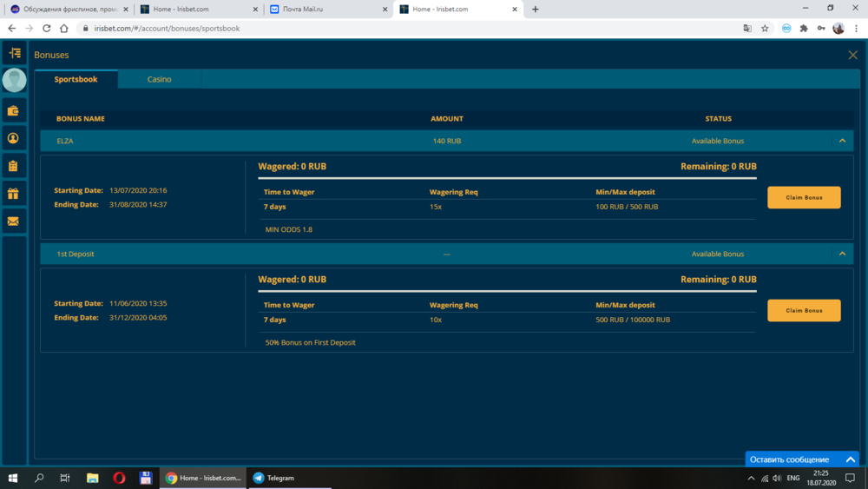868x489 pixels.
Task: Click the 15x wagering requirement value
Action: pyautogui.click(x=436, y=207)
